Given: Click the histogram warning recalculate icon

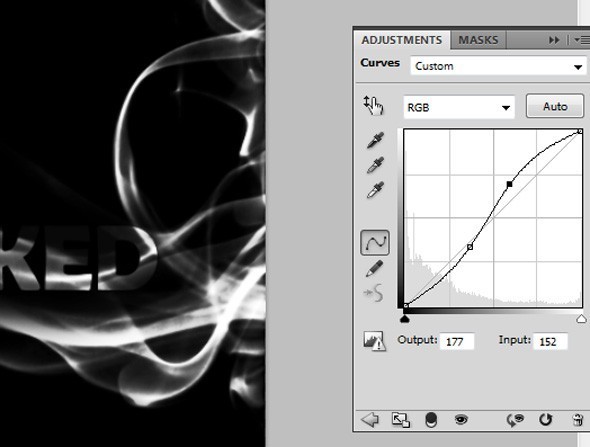Looking at the screenshot, I should [374, 341].
